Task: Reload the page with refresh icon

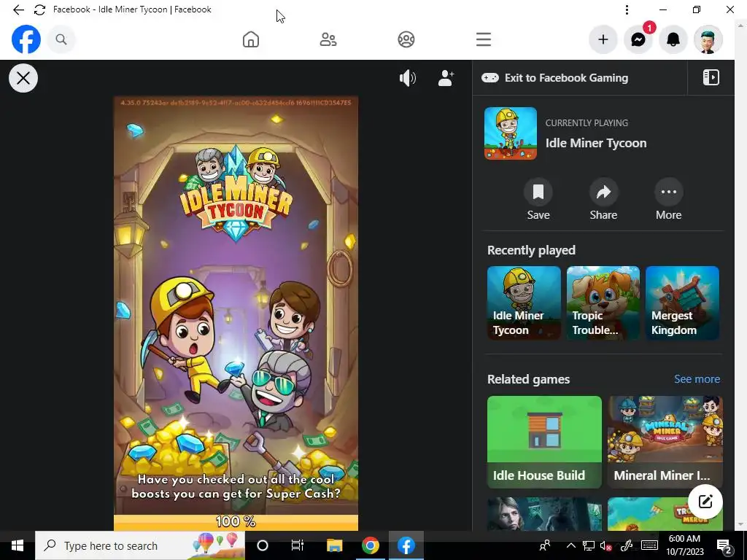Action: tap(39, 9)
